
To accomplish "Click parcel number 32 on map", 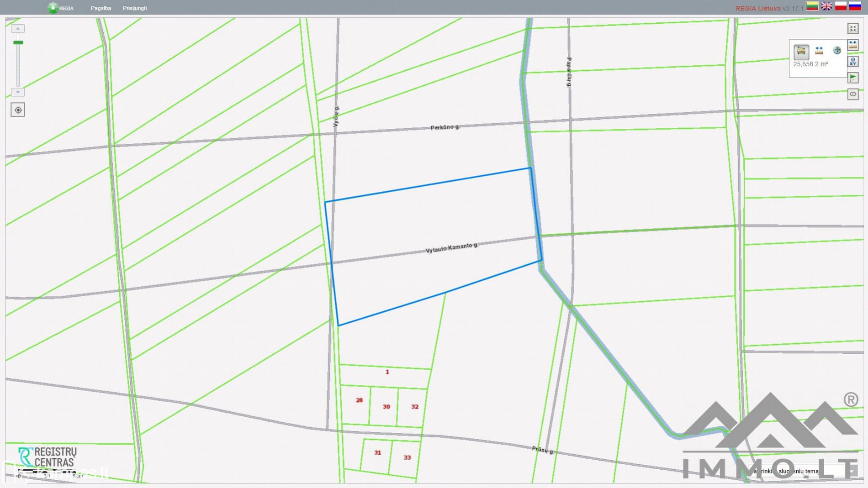I will point(415,407).
